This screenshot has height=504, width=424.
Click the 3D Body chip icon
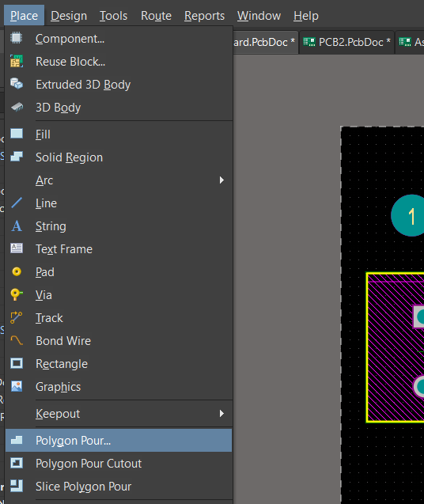[17, 107]
